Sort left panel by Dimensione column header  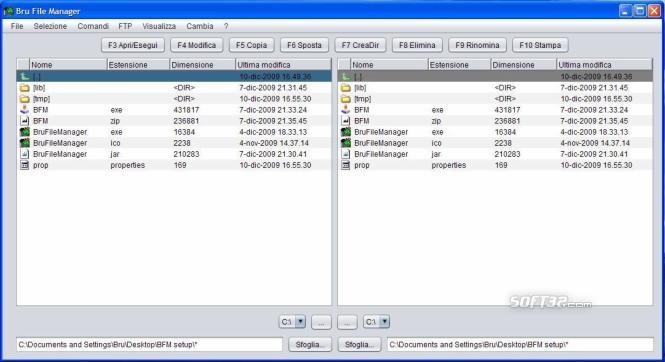(x=202, y=65)
